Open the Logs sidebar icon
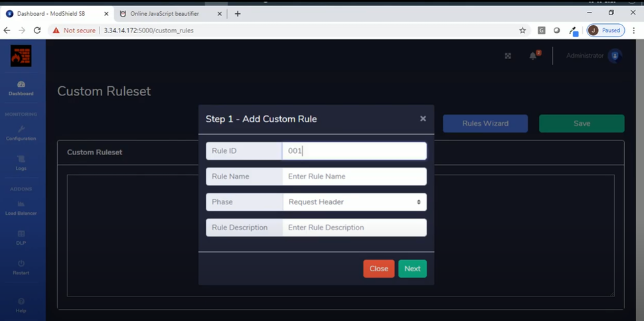This screenshot has width=644, height=321. pyautogui.click(x=21, y=160)
